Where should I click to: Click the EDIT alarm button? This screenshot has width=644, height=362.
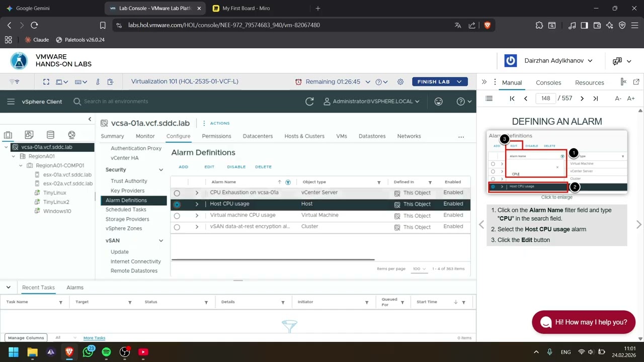(x=209, y=167)
